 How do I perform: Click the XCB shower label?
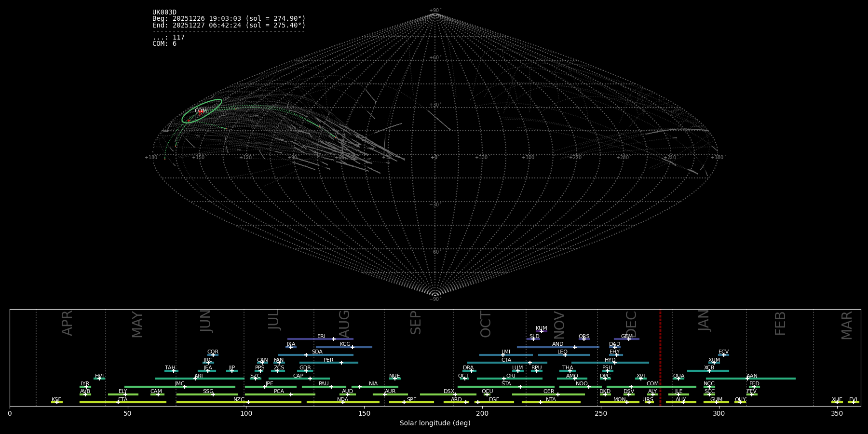[x=709, y=368]
